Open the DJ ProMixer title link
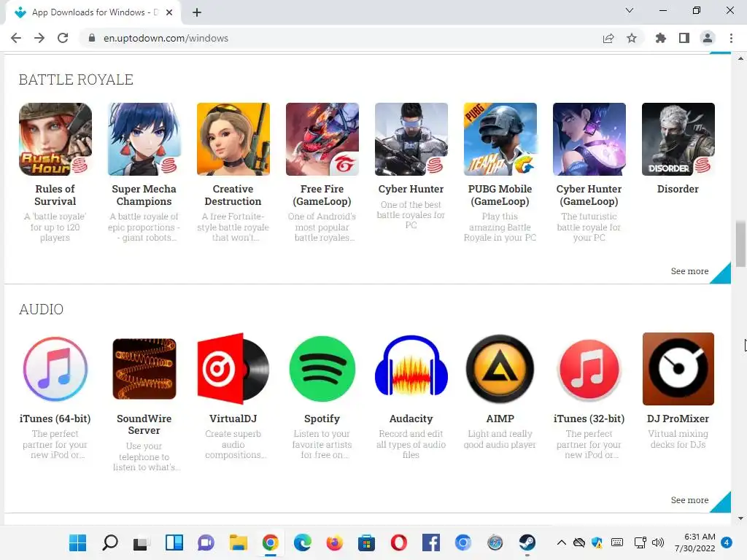 pyautogui.click(x=678, y=419)
